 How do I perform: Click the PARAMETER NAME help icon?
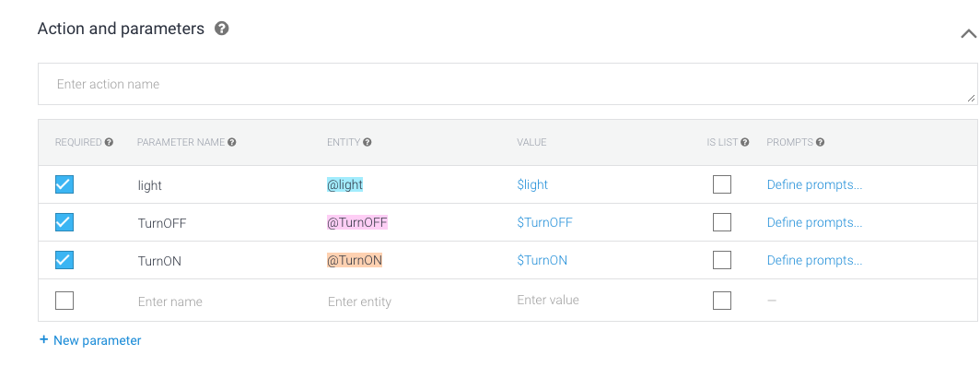232,143
